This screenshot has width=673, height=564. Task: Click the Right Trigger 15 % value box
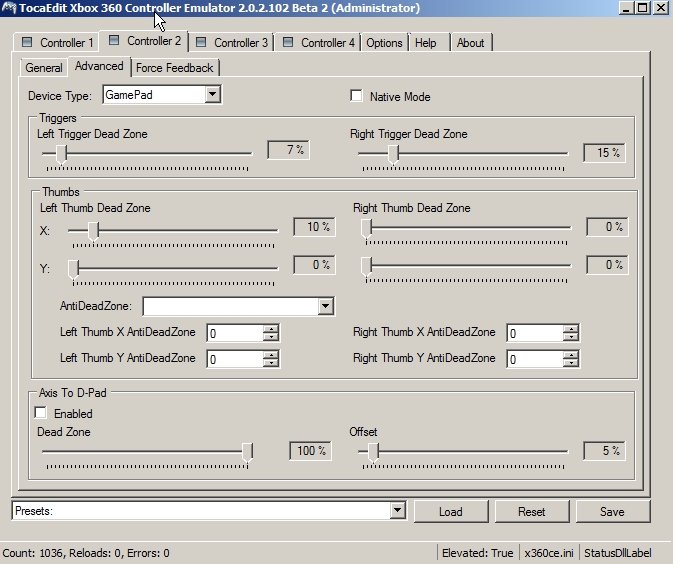pos(604,152)
